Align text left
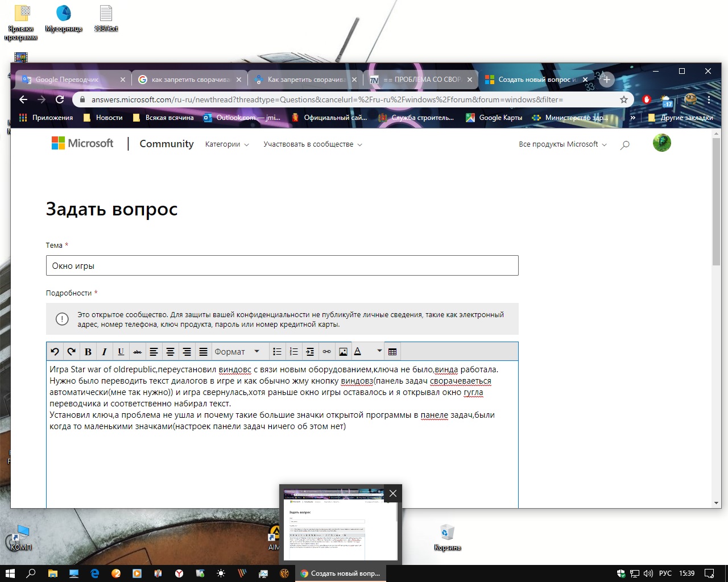 click(x=154, y=352)
